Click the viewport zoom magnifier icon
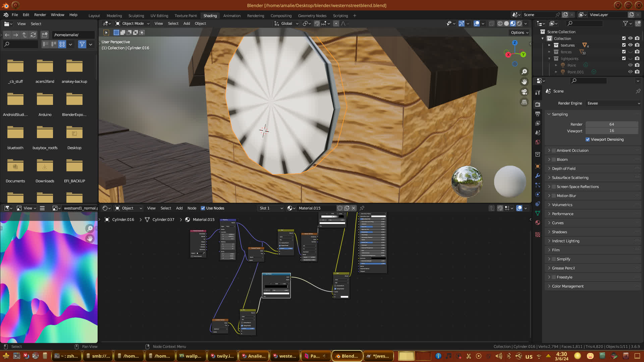Viewport: 644px width, 362px height. pyautogui.click(x=524, y=72)
